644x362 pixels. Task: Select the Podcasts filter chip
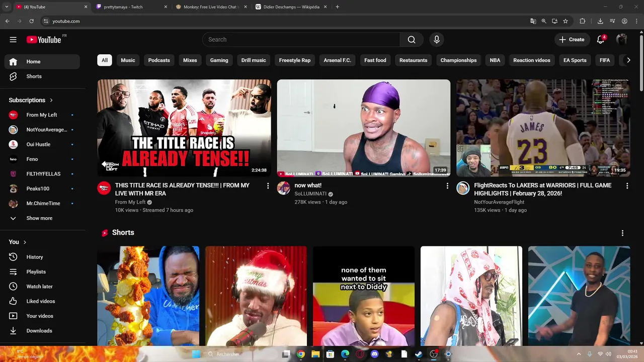coord(159,60)
